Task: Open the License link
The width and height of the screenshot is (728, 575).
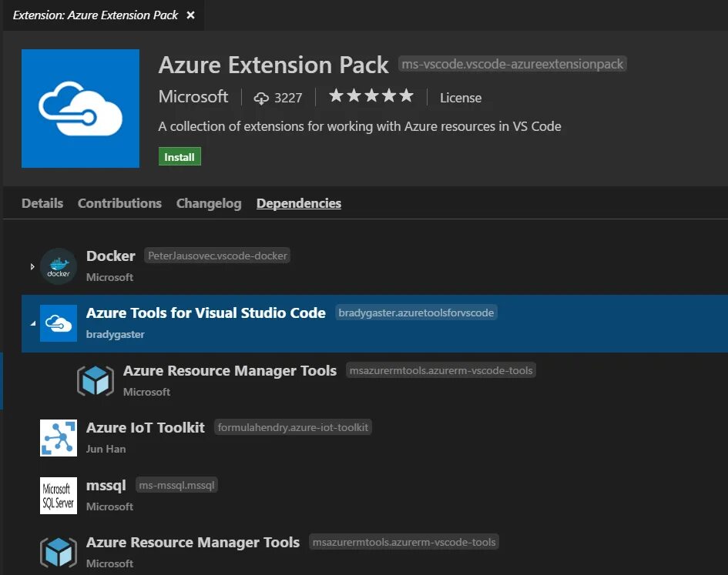Action: pyautogui.click(x=461, y=98)
